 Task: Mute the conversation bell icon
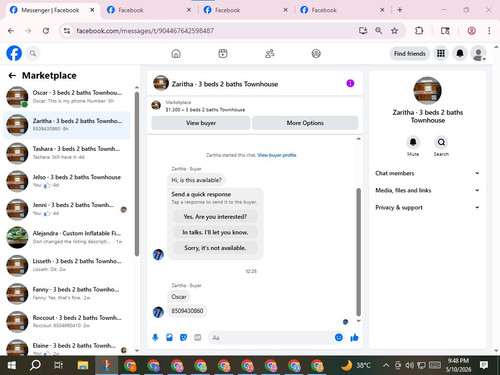point(413,142)
